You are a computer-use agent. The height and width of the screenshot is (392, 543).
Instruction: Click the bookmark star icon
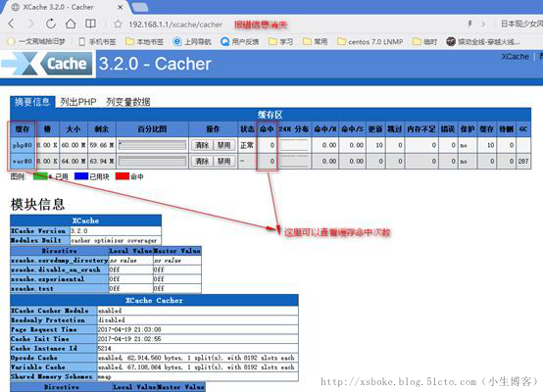click(x=118, y=24)
